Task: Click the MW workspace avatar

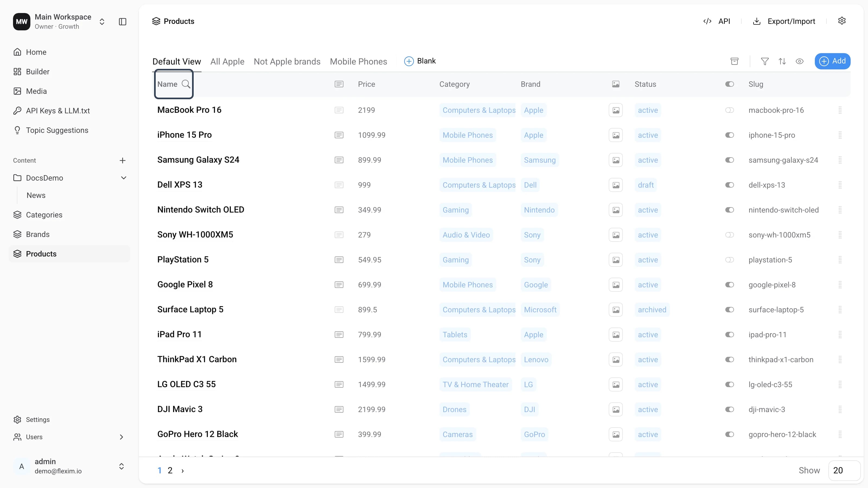Action: 22,22
